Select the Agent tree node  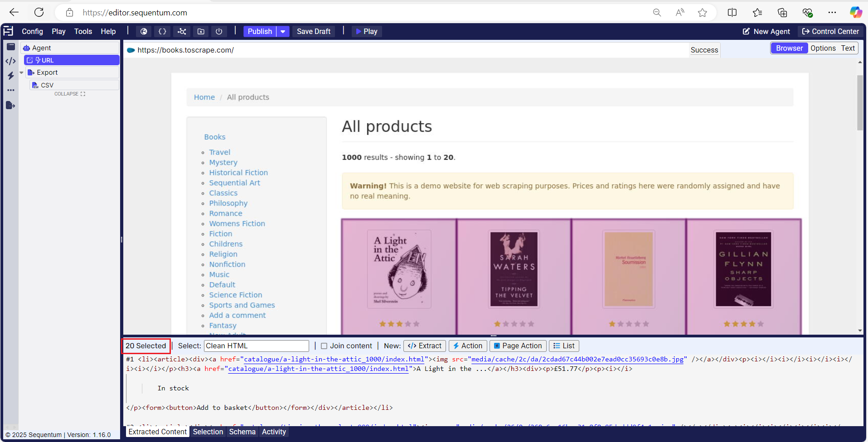70,48
